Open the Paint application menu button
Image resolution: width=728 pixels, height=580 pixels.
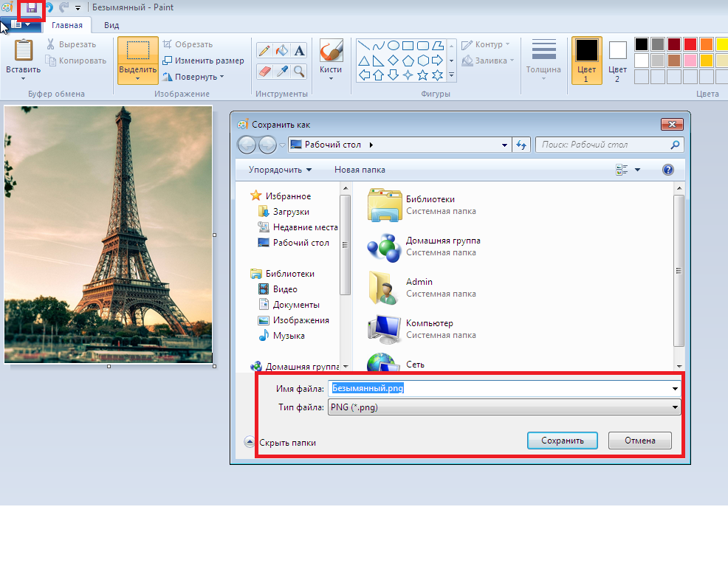[x=21, y=24]
